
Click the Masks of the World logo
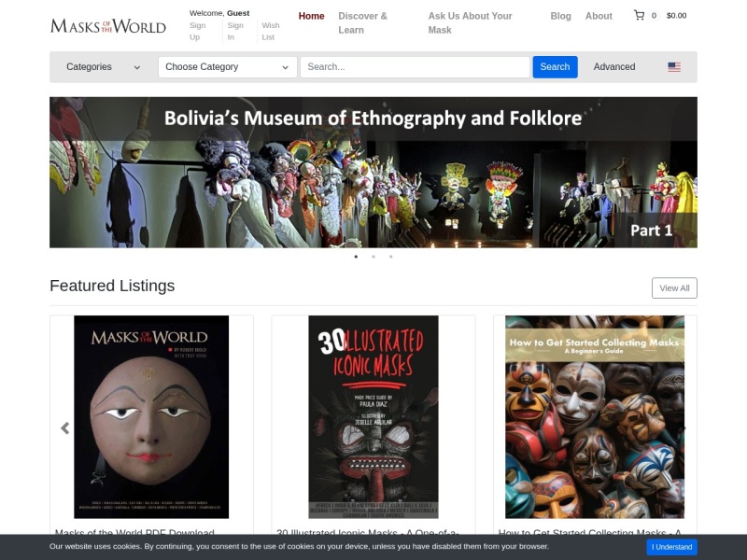click(108, 26)
